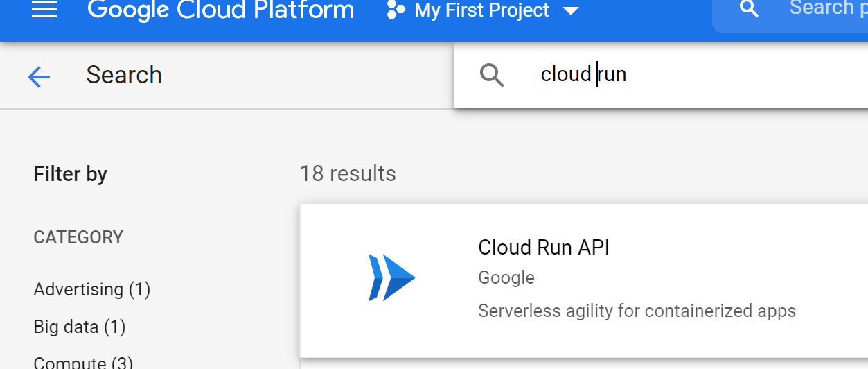Click the CATEGORY filter heading

(78, 237)
